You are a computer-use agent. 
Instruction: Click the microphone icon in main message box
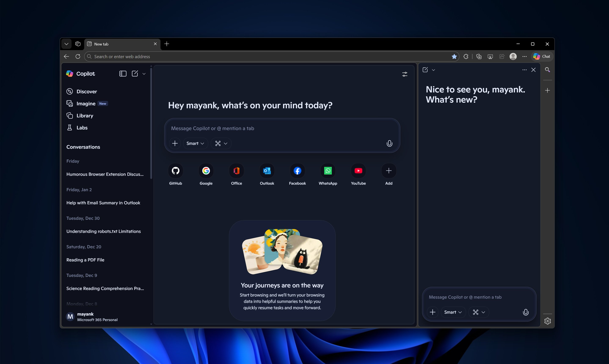(389, 143)
